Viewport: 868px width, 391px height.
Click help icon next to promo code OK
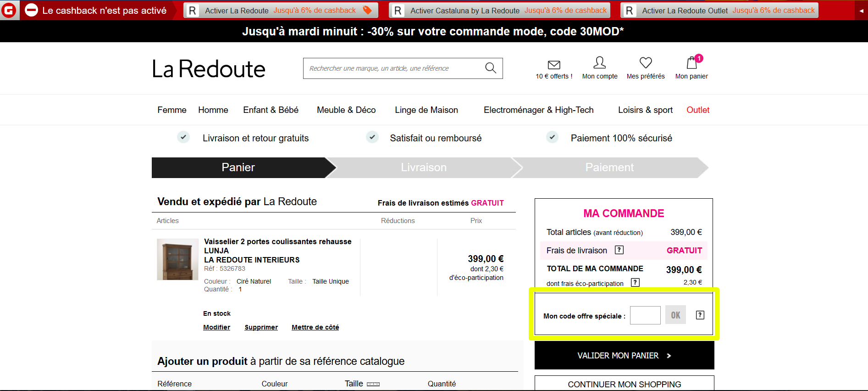point(700,315)
